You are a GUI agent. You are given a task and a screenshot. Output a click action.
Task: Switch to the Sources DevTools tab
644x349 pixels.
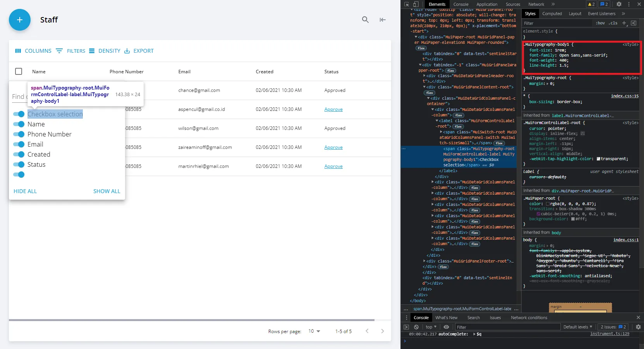click(513, 4)
